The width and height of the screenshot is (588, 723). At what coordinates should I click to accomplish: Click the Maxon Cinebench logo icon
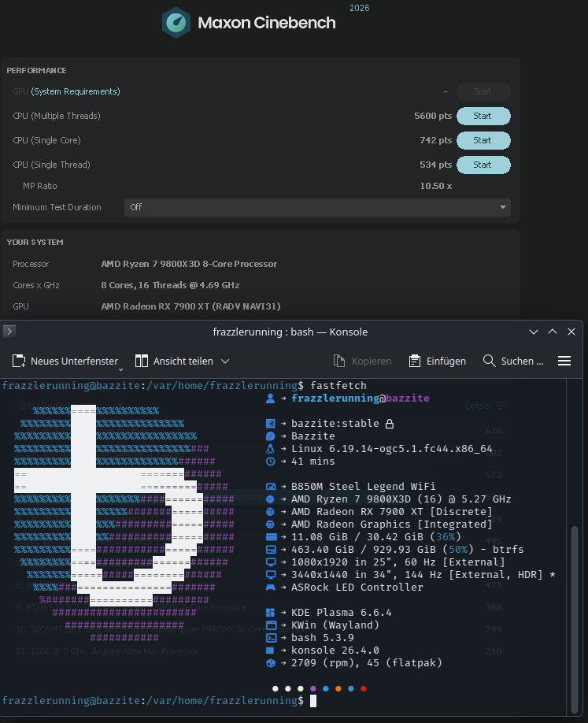click(176, 23)
